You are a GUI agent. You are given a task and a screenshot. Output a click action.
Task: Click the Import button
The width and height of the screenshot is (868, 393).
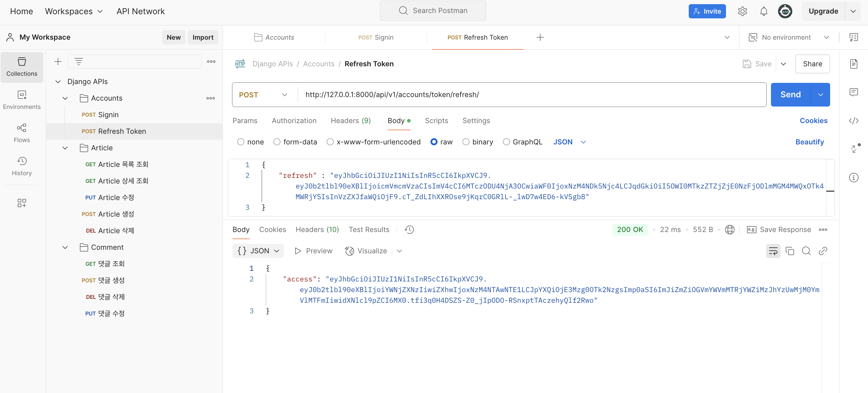(203, 37)
